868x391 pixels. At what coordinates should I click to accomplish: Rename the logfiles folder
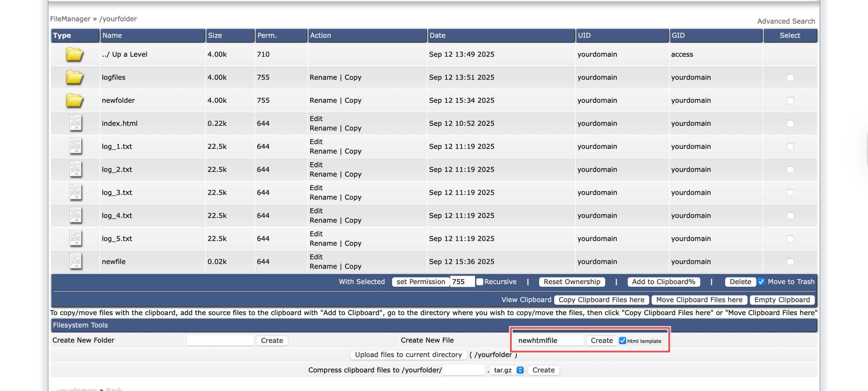pos(323,77)
